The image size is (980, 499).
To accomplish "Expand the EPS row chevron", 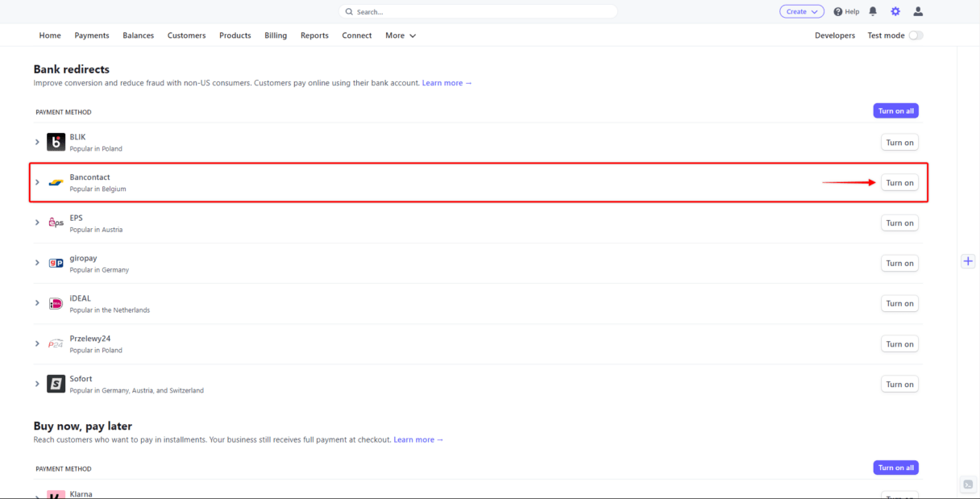I will pyautogui.click(x=37, y=222).
